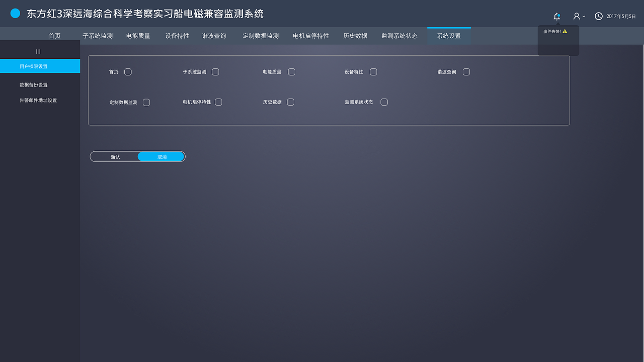This screenshot has height=362, width=644.
Task: Click the 监测系统状态 checkbox label text
Action: click(359, 102)
